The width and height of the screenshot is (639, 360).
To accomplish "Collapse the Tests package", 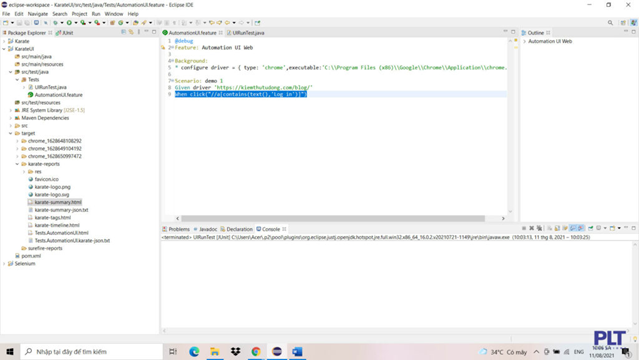I will click(17, 80).
